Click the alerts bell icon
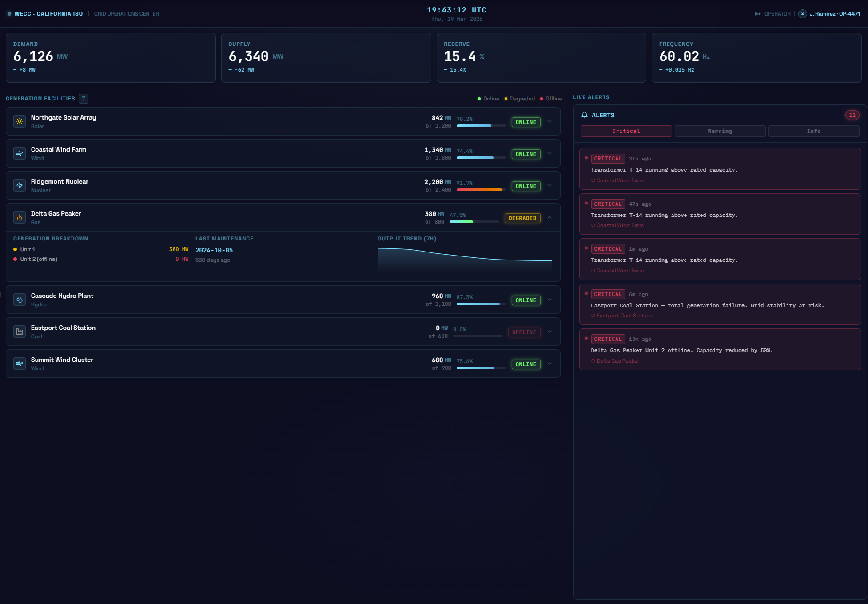The image size is (868, 604). pyautogui.click(x=585, y=115)
